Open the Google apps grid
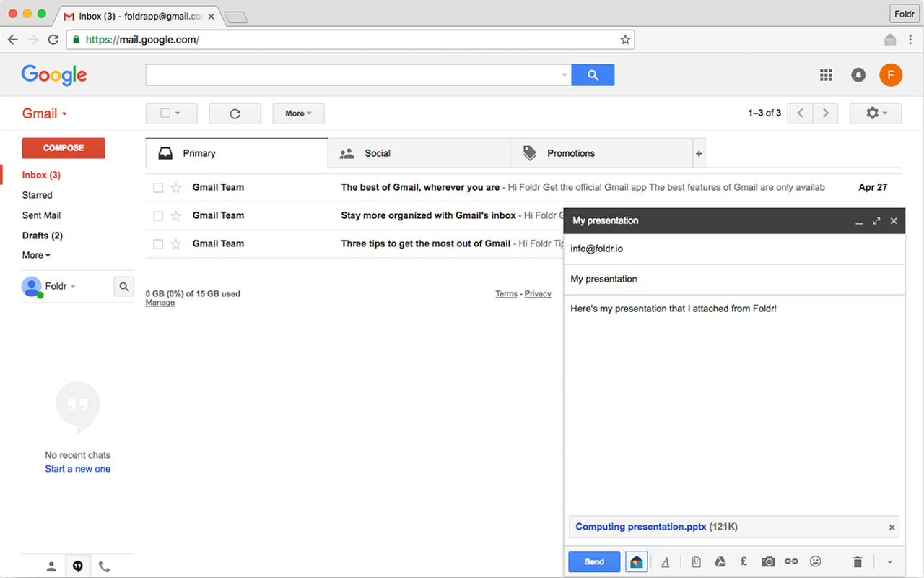The image size is (924, 578). [x=825, y=74]
